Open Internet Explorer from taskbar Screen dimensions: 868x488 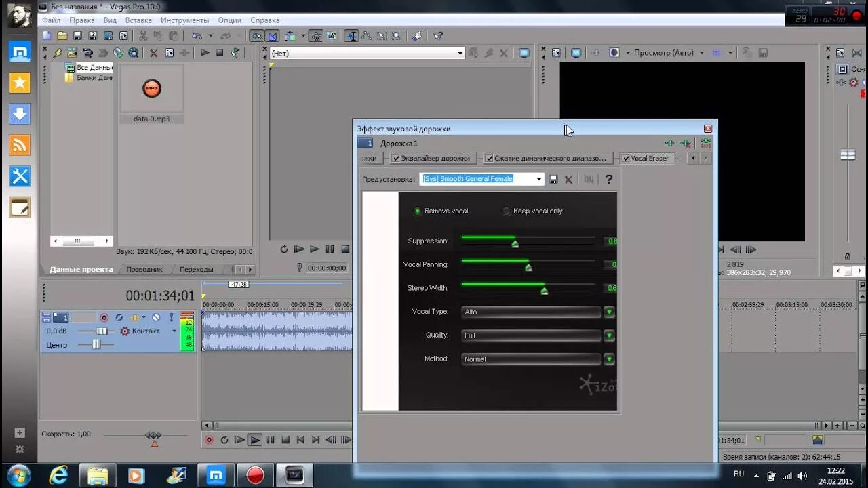pyautogui.click(x=58, y=475)
